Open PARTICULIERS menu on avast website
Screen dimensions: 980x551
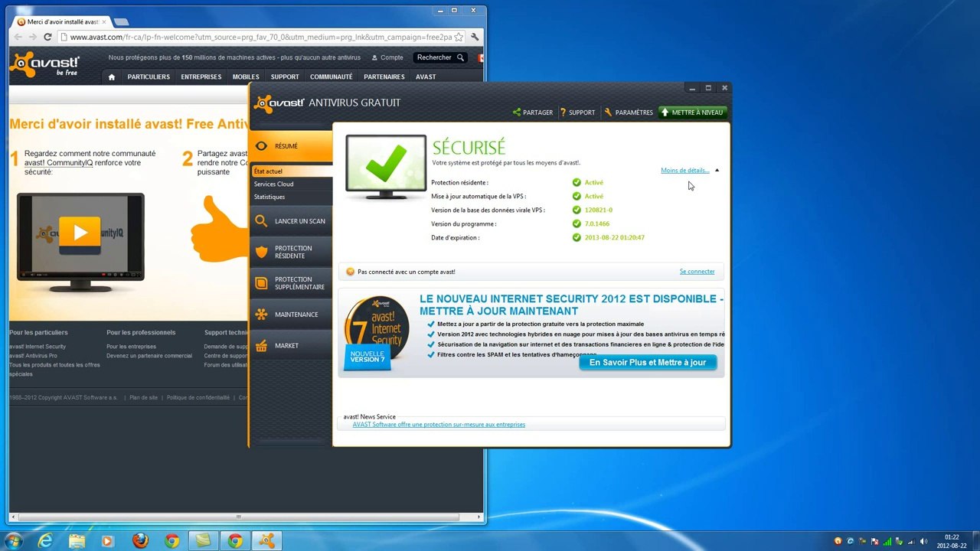pos(149,77)
